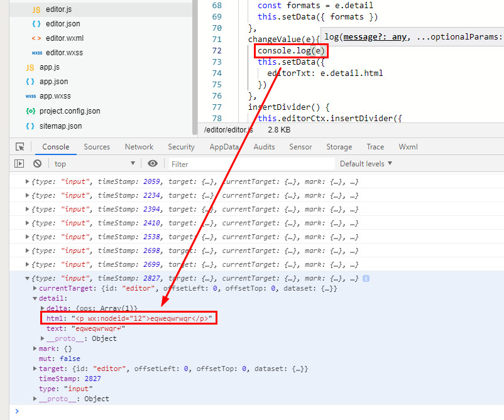
Task: Collapse log entry with timeStamp 2827
Action: (x=27, y=278)
